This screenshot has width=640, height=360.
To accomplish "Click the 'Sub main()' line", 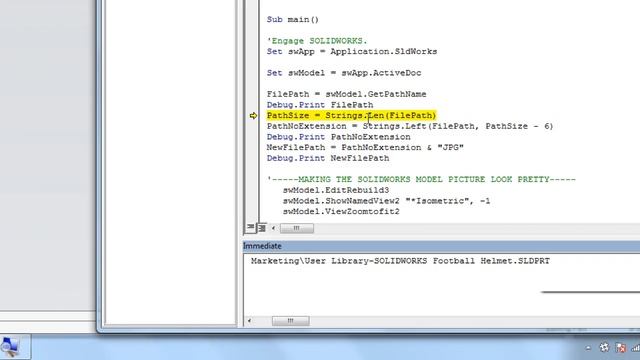I will click(293, 20).
